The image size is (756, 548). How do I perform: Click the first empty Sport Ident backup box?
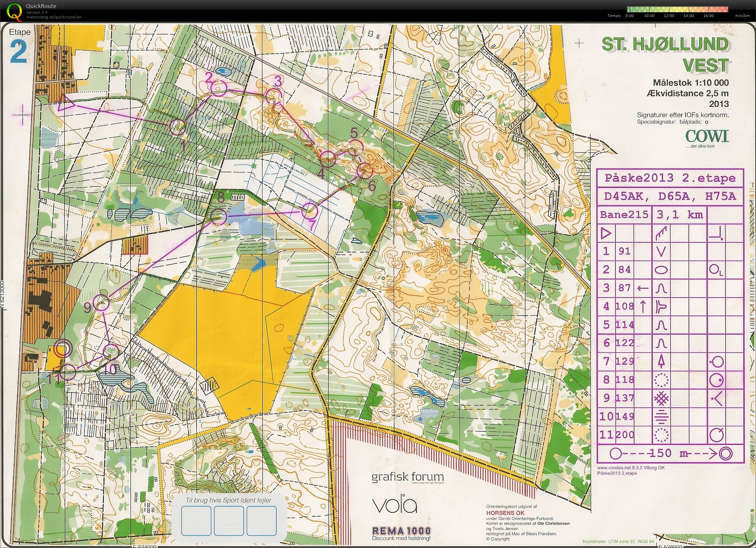coord(196,521)
